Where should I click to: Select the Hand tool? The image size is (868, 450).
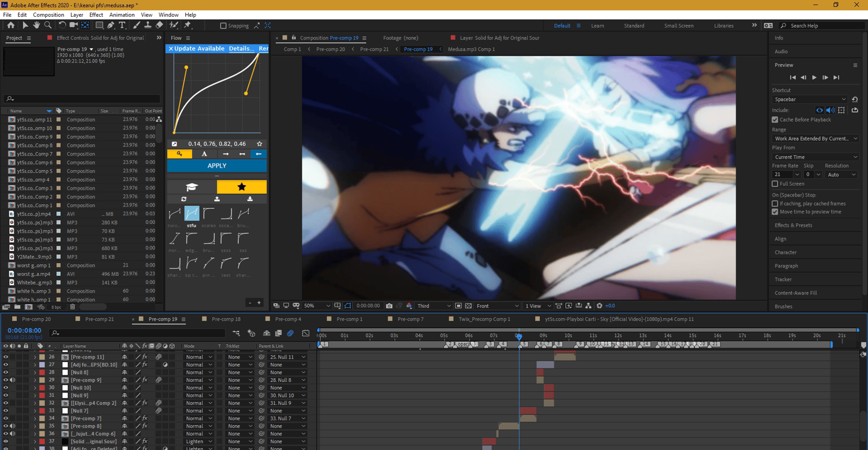[x=36, y=25]
